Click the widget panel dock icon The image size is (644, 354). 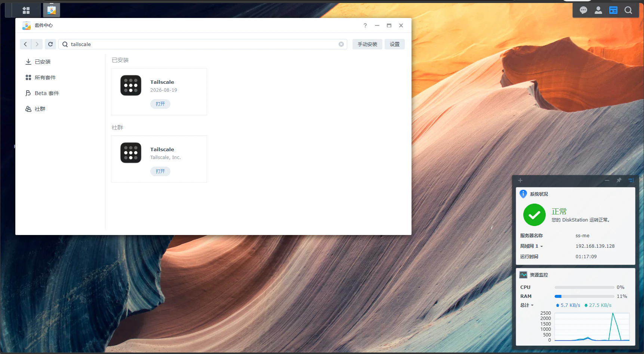pyautogui.click(x=631, y=180)
